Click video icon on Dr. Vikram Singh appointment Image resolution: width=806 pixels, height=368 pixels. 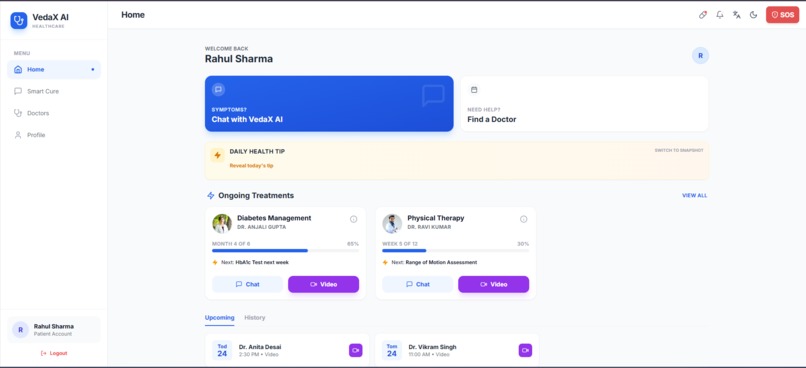525,351
